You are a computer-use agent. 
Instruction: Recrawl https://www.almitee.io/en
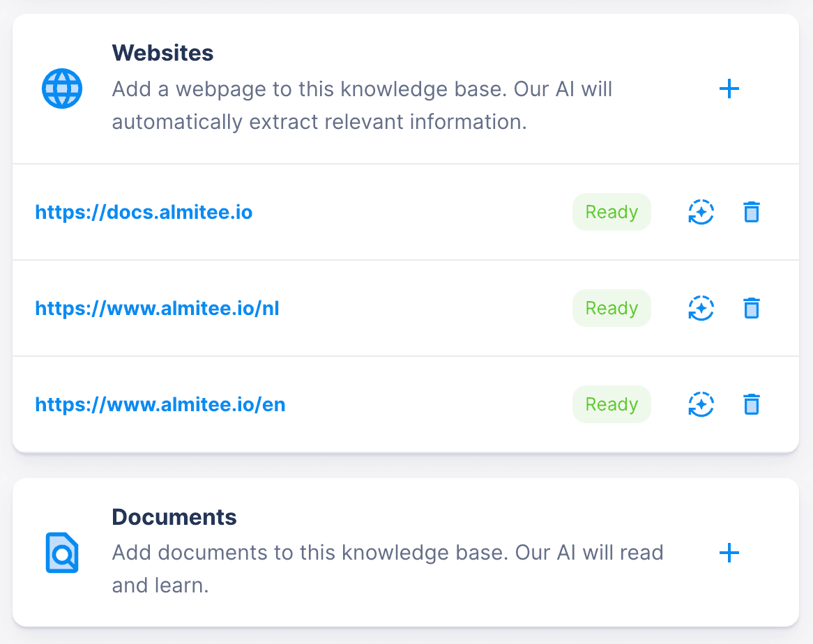(700, 404)
